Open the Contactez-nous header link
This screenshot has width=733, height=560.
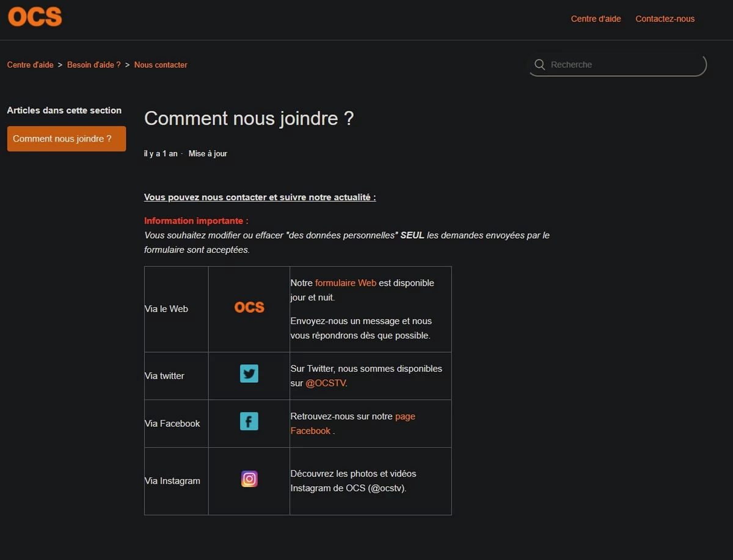click(x=665, y=19)
